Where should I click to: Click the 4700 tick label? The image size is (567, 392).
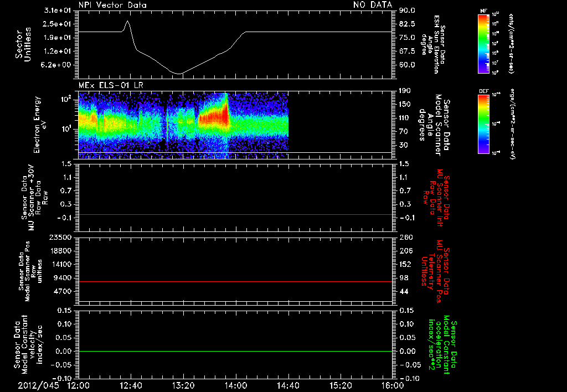pos(63,291)
